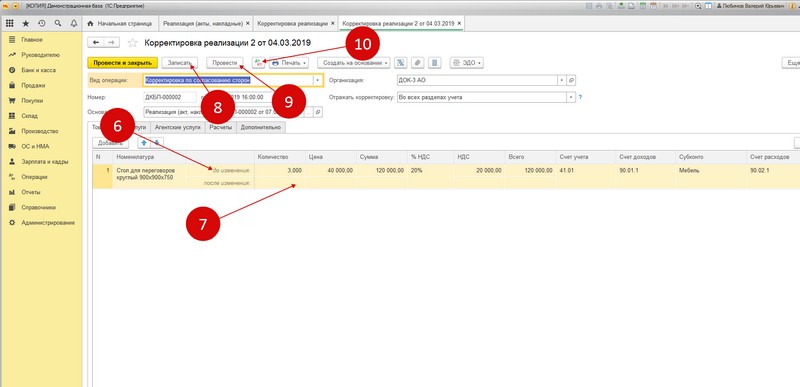
Task: Open the Главное section
Action: [32, 40]
